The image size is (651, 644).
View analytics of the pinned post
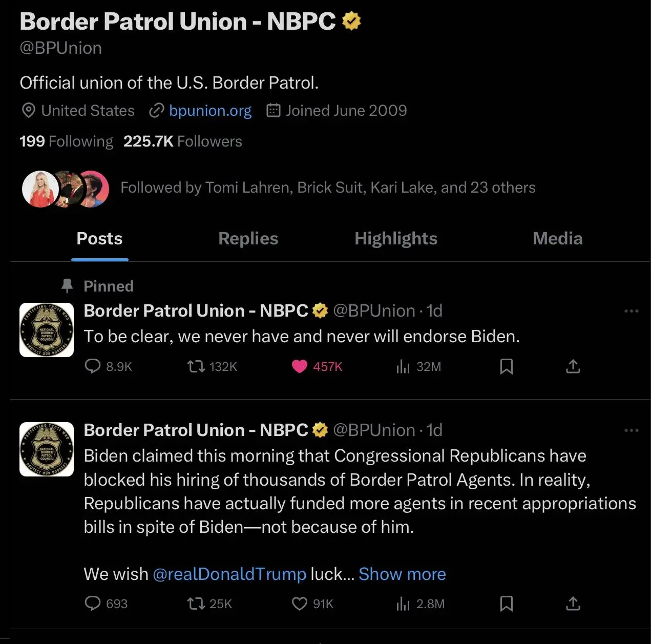403,366
